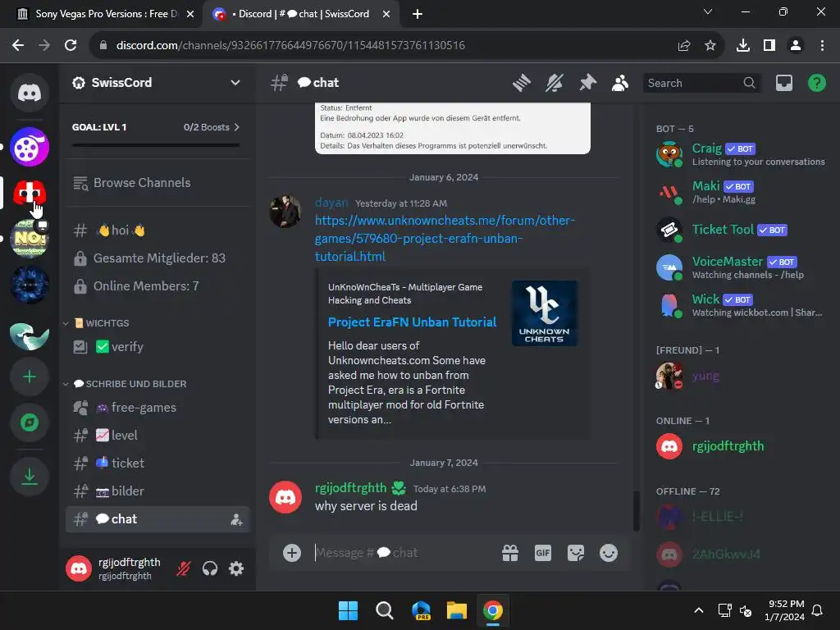Open verify channel

click(x=157, y=347)
